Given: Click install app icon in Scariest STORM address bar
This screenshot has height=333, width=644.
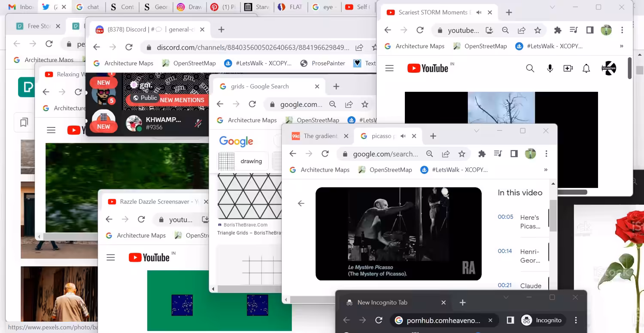Looking at the screenshot, I should click(489, 30).
